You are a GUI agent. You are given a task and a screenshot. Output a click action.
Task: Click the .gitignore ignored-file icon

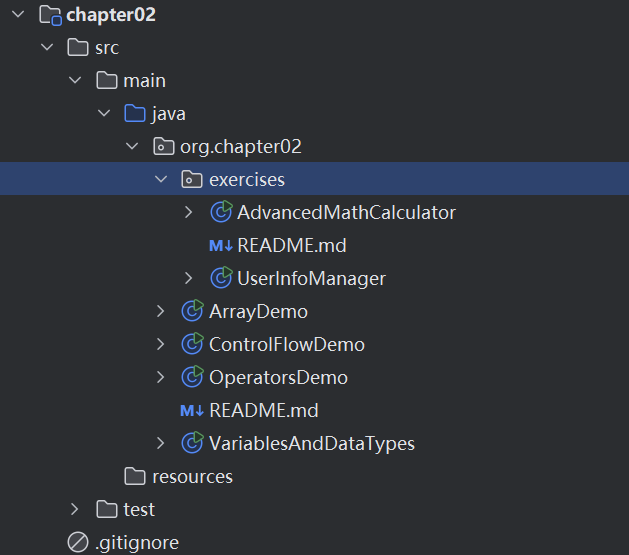[x=78, y=542]
